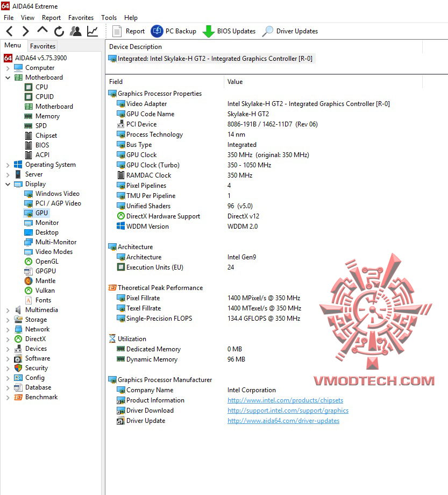Open the support.intel.com graphics link
This screenshot has width=448, height=495.
click(288, 411)
